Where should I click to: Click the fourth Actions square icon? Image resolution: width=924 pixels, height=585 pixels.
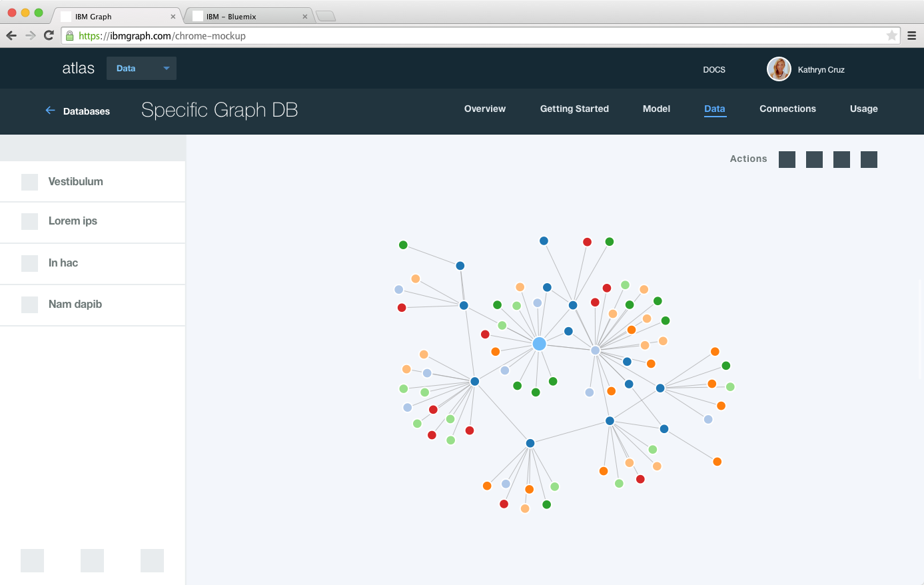pyautogui.click(x=869, y=159)
